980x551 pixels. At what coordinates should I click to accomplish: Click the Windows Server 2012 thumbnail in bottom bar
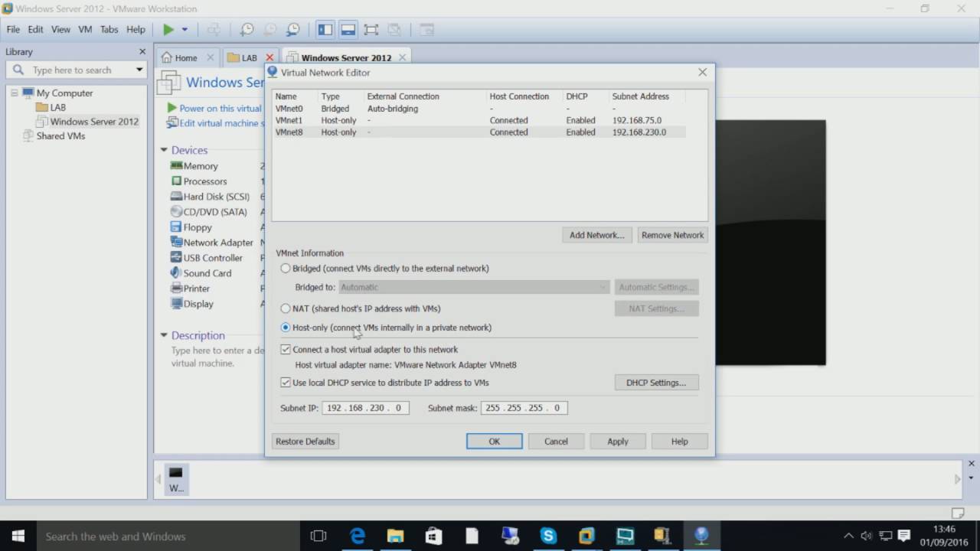(x=176, y=479)
